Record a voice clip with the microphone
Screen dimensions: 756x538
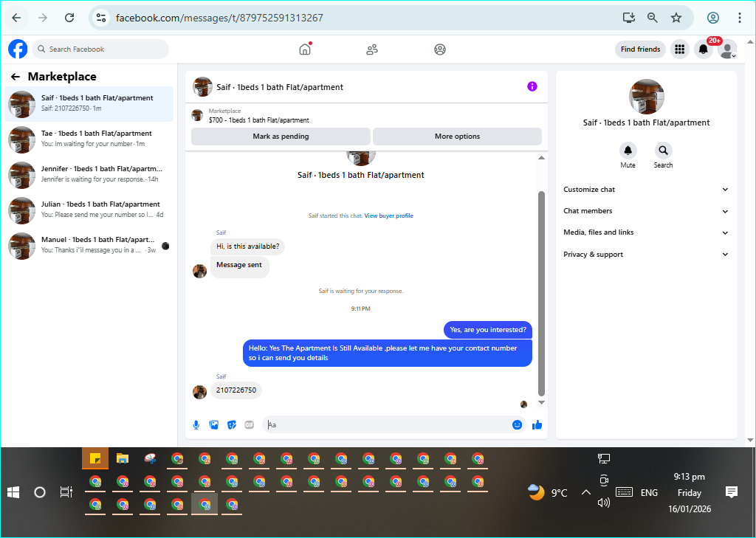click(196, 424)
